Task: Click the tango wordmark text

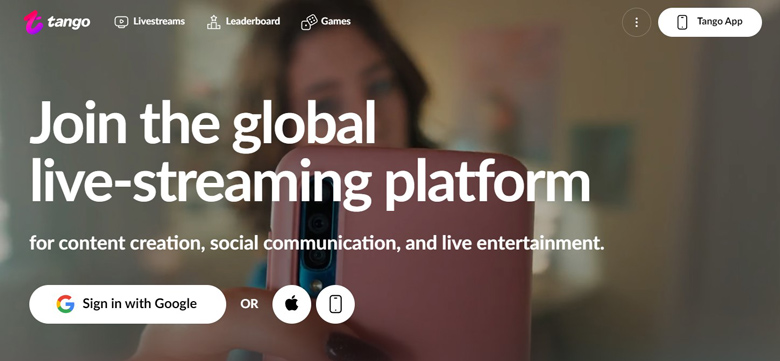Action: [69, 22]
